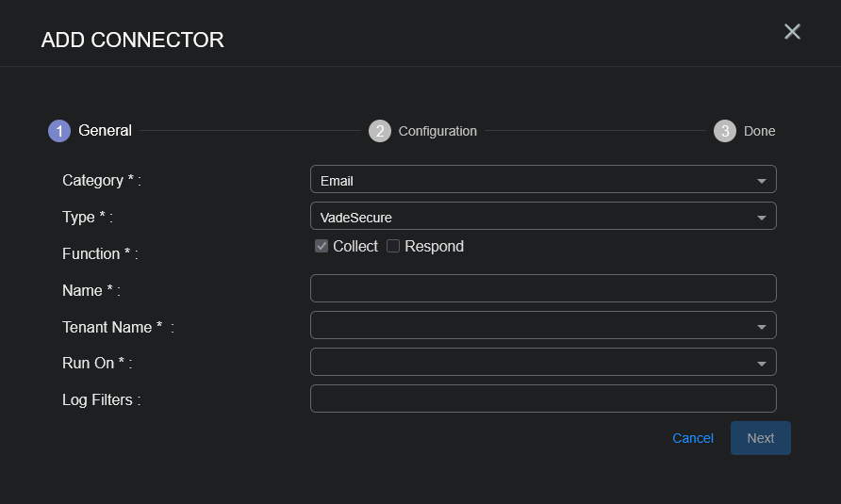The height and width of the screenshot is (504, 841).
Task: Close the Add Connector dialog with X
Action: pyautogui.click(x=792, y=31)
